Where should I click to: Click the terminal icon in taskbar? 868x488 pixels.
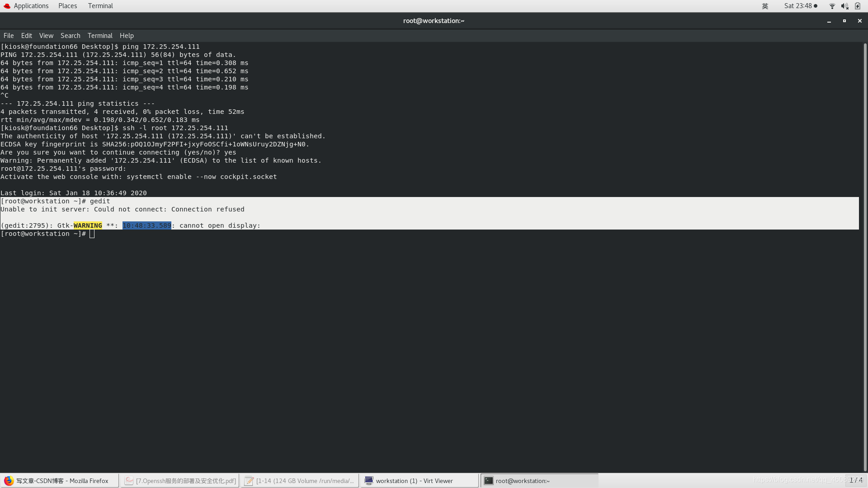[x=489, y=481]
